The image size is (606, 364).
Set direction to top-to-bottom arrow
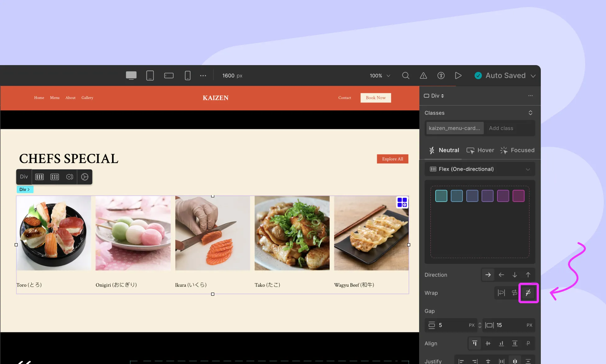click(515, 275)
